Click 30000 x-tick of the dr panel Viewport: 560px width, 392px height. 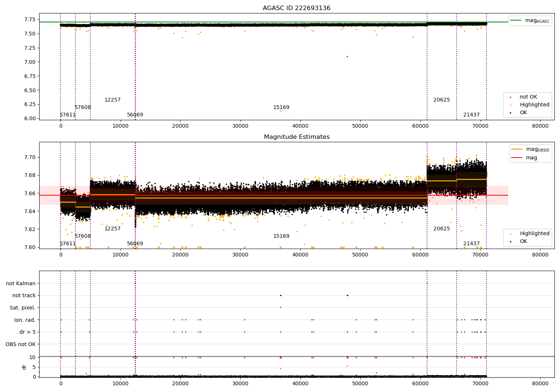(x=240, y=383)
